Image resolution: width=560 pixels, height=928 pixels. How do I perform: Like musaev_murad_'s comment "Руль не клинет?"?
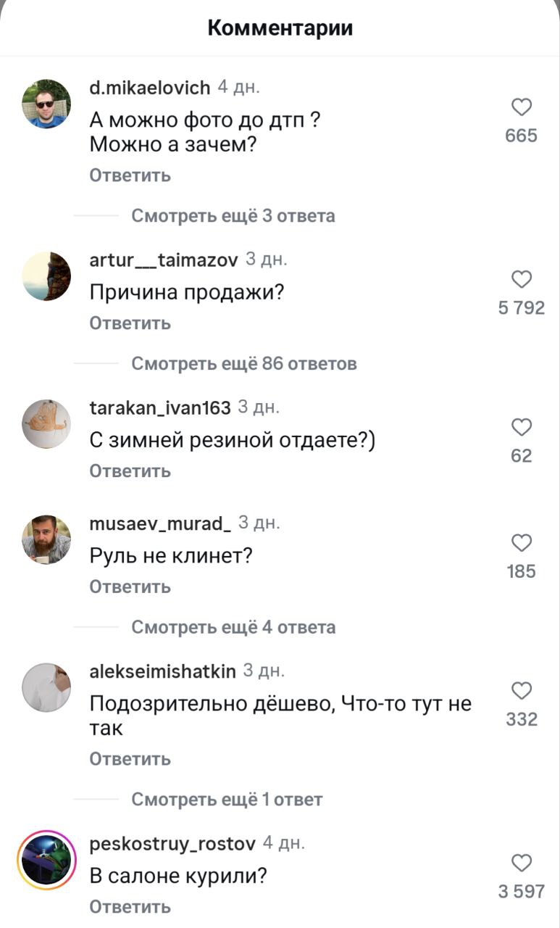pyautogui.click(x=522, y=543)
